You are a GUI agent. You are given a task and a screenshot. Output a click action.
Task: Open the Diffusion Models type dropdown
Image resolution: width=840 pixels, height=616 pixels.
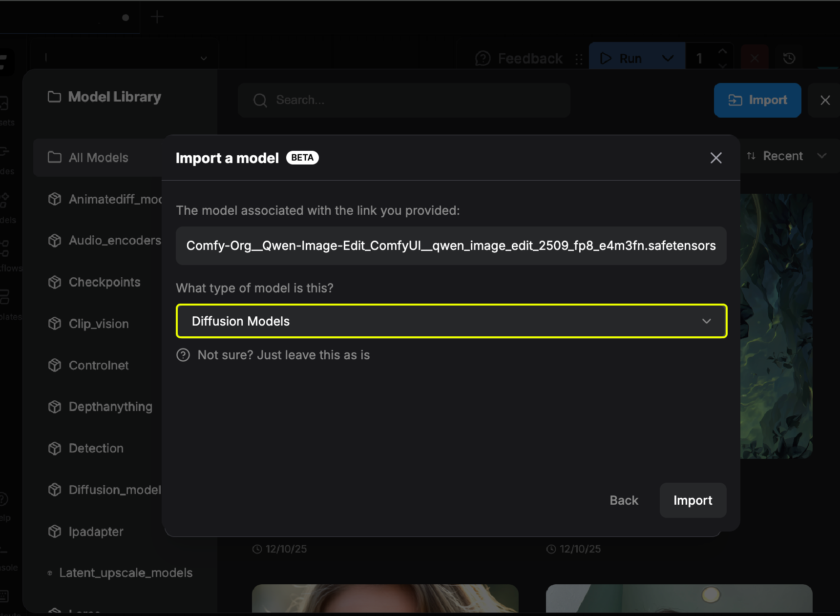pos(451,321)
